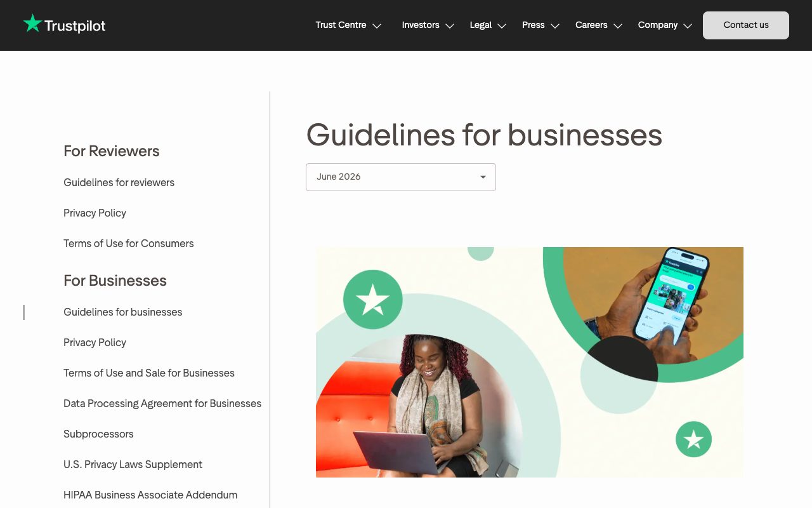Screen dimensions: 812x508
Task: Open the Investors menu
Action: (421, 25)
